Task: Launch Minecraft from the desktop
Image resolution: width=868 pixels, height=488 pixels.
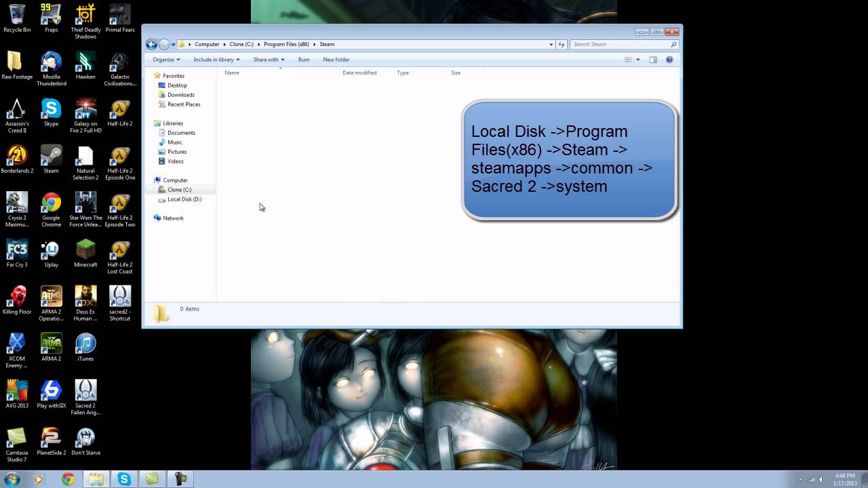Action: click(85, 253)
